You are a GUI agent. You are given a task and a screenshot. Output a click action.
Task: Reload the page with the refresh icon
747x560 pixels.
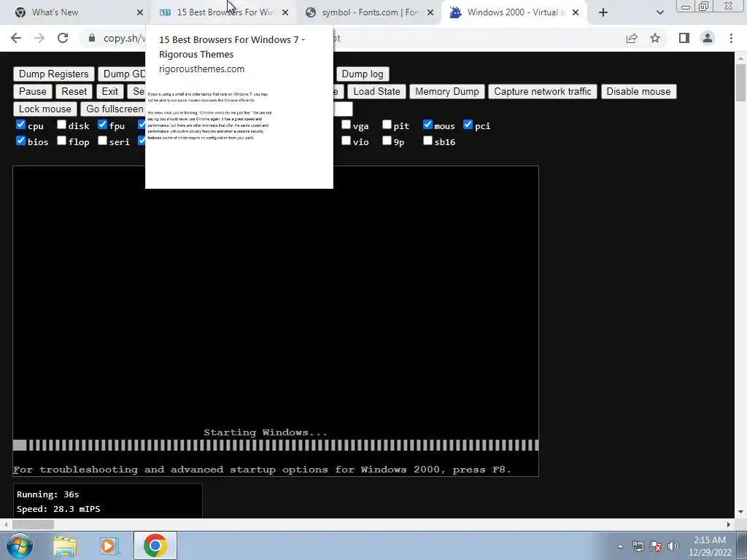click(x=63, y=38)
